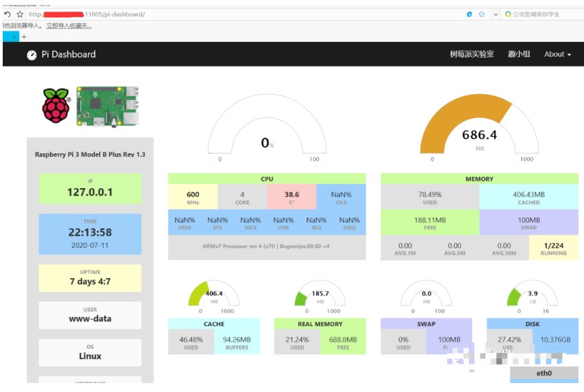This screenshot has width=584, height=392.
Task: Click the 0.00 AVG.5M load cell
Action: [x=454, y=248]
